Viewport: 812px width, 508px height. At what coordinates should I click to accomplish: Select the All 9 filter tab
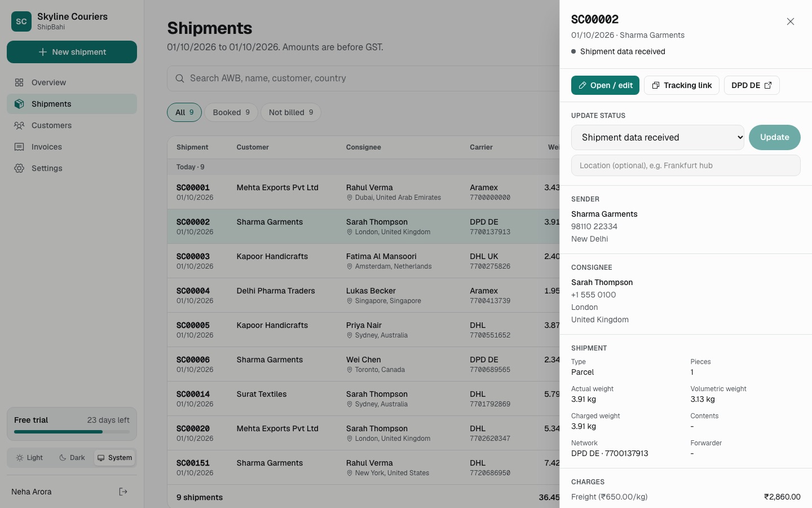[x=184, y=112]
